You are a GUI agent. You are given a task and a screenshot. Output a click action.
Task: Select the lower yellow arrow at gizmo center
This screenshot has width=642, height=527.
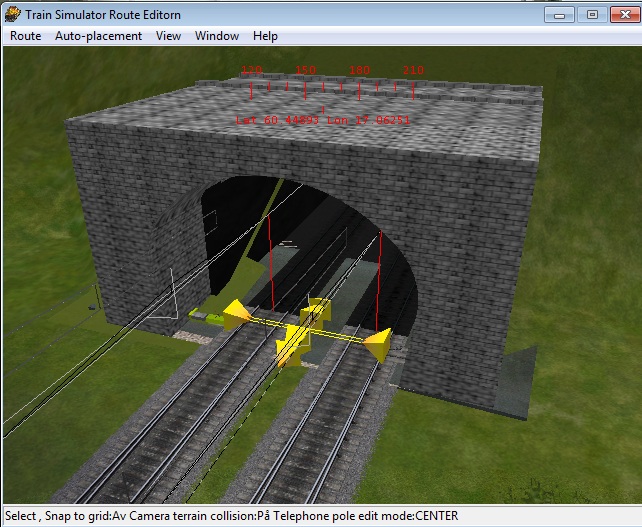290,346
